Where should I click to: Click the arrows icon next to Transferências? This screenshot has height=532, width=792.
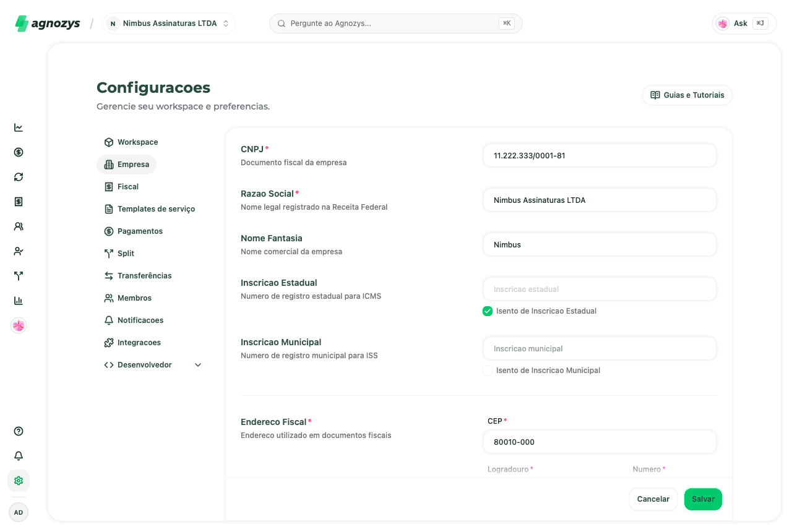click(109, 276)
